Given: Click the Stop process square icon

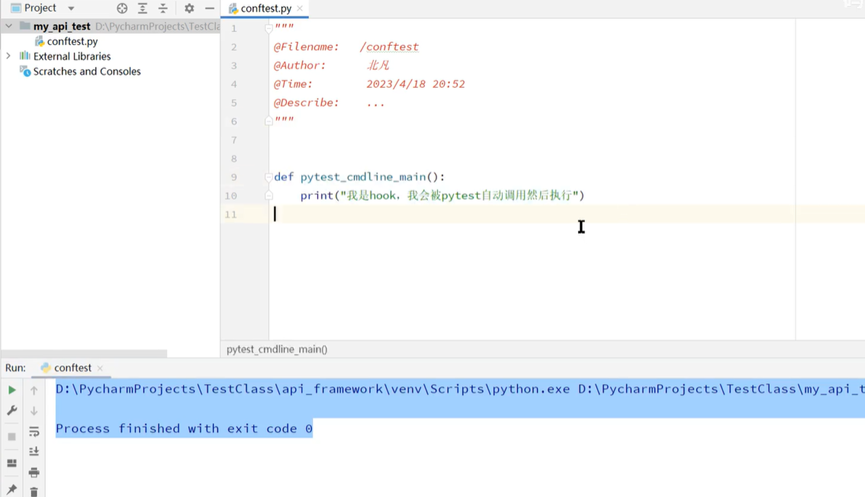Looking at the screenshot, I should pyautogui.click(x=12, y=436).
